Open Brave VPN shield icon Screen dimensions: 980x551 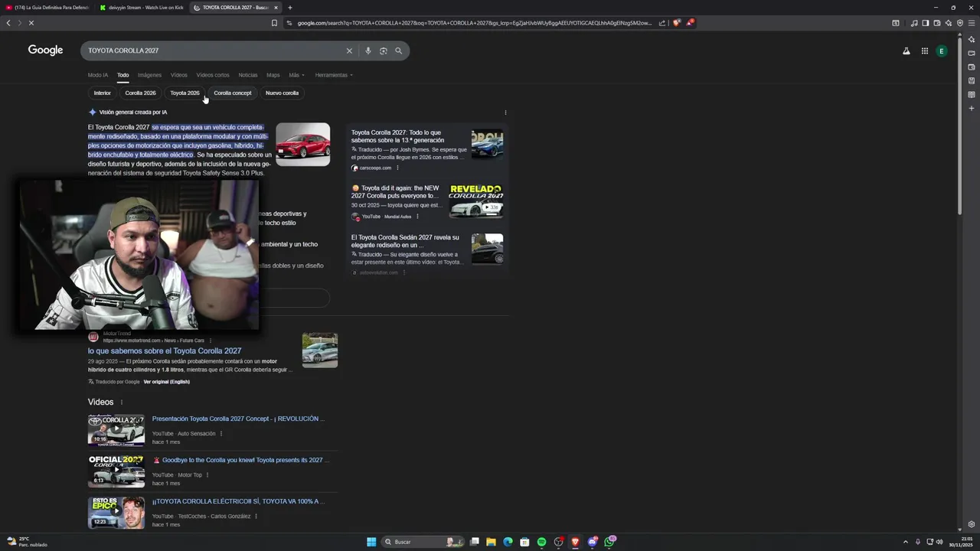(960, 23)
